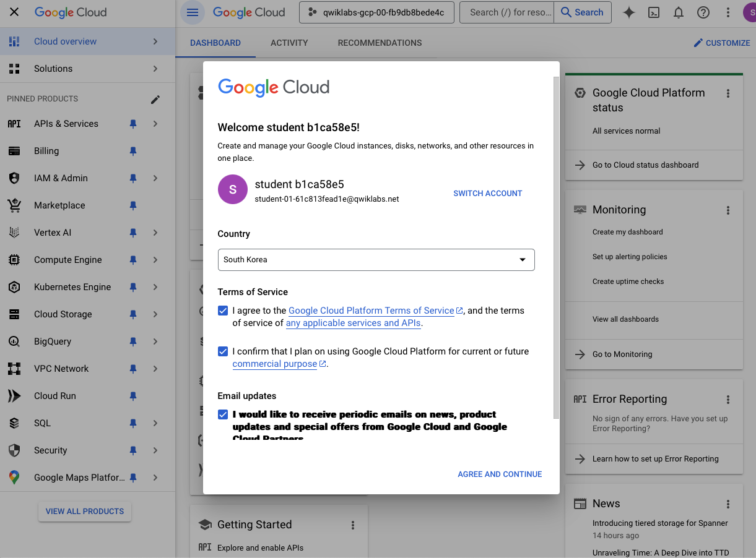Open the commercial purpose link
Image resolution: width=756 pixels, height=558 pixels.
click(279, 364)
